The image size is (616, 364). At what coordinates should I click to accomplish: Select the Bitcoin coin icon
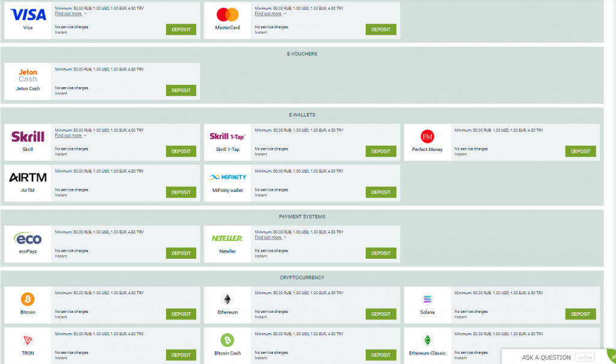(x=28, y=299)
